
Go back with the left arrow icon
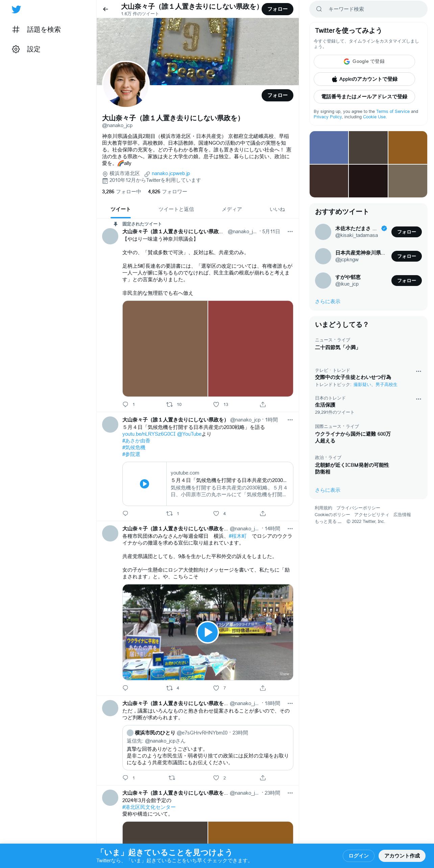pos(105,9)
